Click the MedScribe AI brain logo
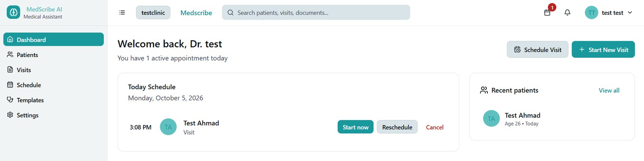Image resolution: width=644 pixels, height=161 pixels. (x=13, y=12)
